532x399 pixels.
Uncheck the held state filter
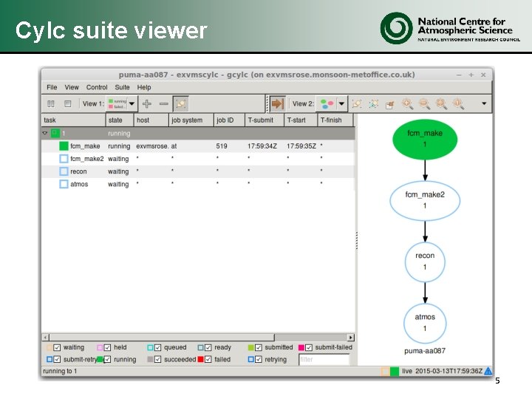tap(107, 347)
